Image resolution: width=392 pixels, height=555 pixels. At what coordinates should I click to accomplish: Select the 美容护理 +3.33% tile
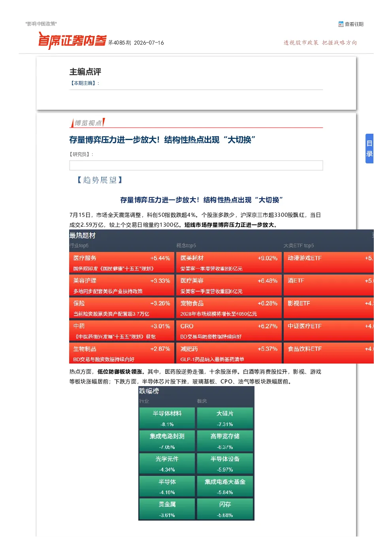tap(122, 285)
